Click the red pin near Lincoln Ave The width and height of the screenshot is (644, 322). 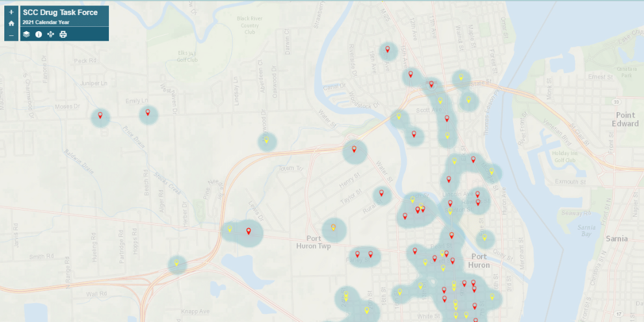(x=477, y=194)
